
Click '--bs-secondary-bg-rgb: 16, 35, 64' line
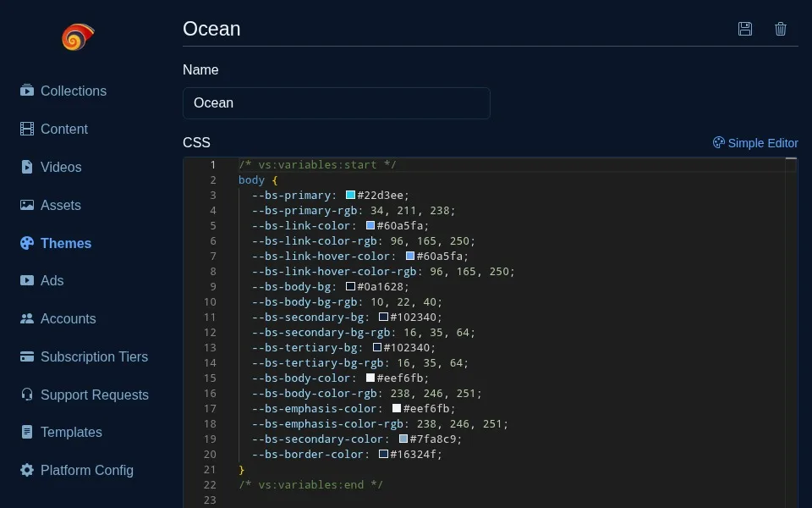(x=364, y=332)
